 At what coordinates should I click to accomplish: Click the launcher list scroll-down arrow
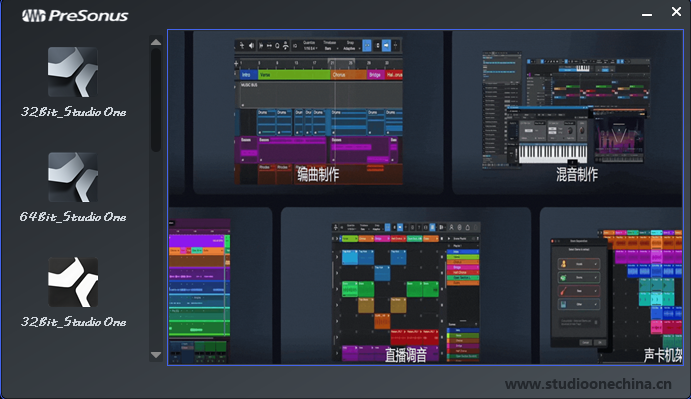coord(156,354)
